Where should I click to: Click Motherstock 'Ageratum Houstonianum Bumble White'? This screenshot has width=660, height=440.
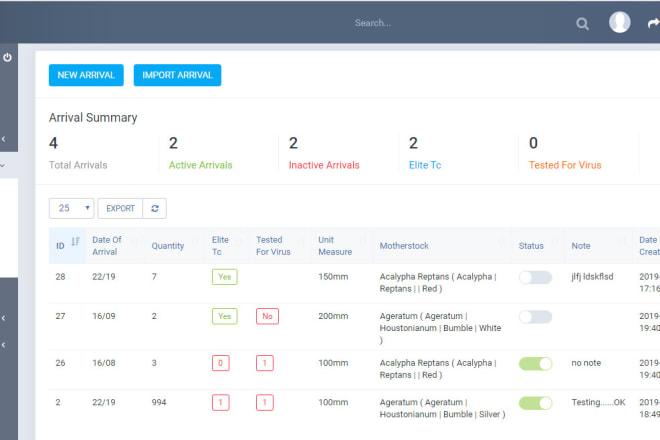(440, 328)
